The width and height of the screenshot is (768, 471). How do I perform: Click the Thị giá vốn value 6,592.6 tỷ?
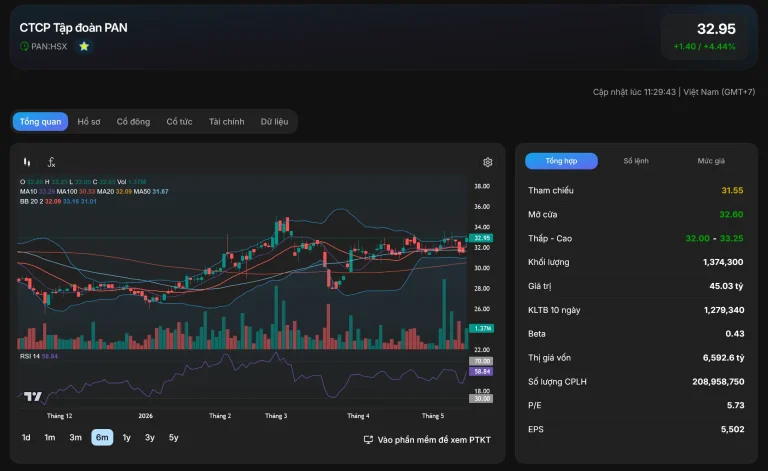[x=723, y=357]
